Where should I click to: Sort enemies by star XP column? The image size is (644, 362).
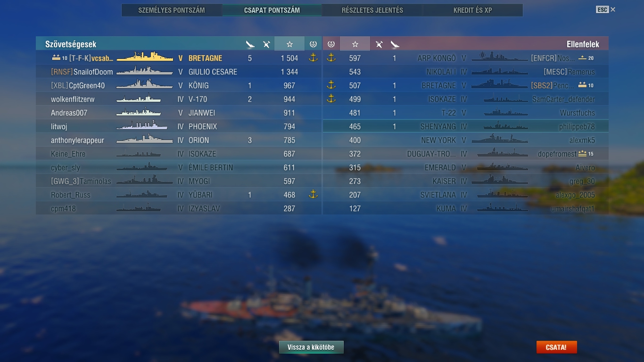[355, 44]
